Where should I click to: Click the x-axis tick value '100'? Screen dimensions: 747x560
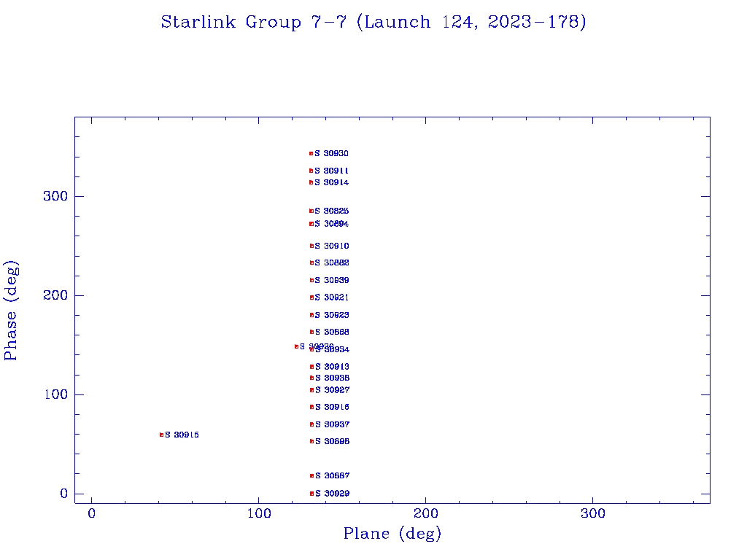[259, 513]
